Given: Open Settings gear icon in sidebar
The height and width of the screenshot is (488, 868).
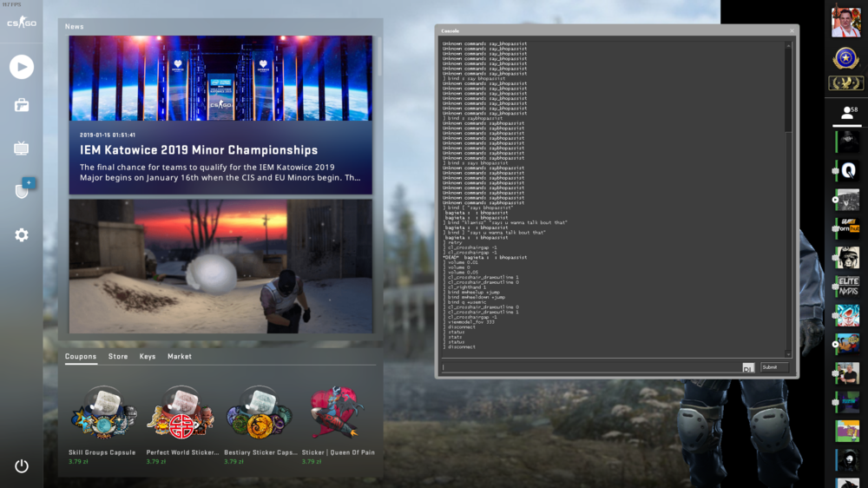Looking at the screenshot, I should (x=22, y=234).
